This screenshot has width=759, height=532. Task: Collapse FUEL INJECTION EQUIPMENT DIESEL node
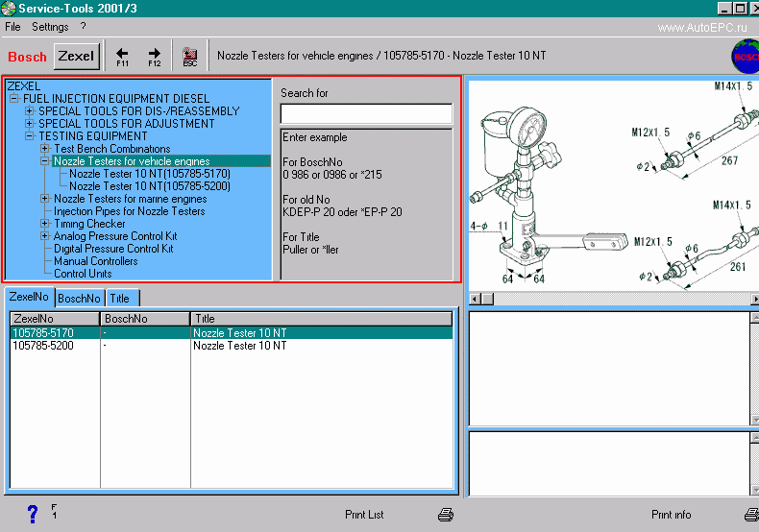tap(14, 98)
